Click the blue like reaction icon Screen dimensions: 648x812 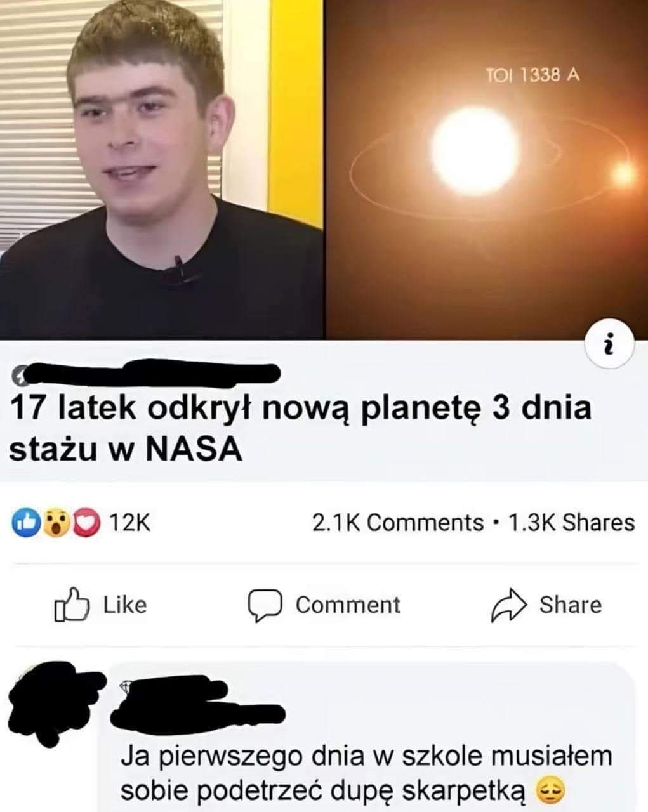tap(25, 522)
